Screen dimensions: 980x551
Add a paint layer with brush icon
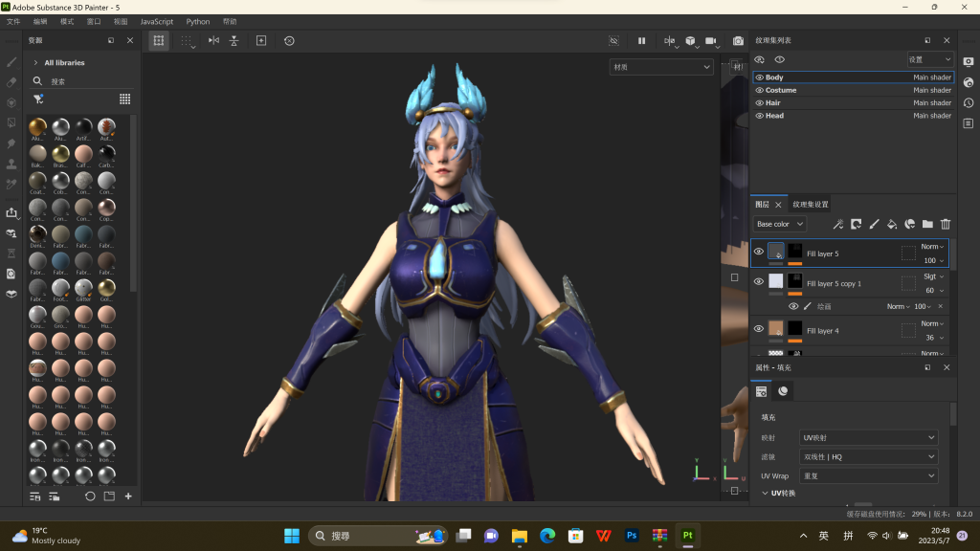point(874,224)
